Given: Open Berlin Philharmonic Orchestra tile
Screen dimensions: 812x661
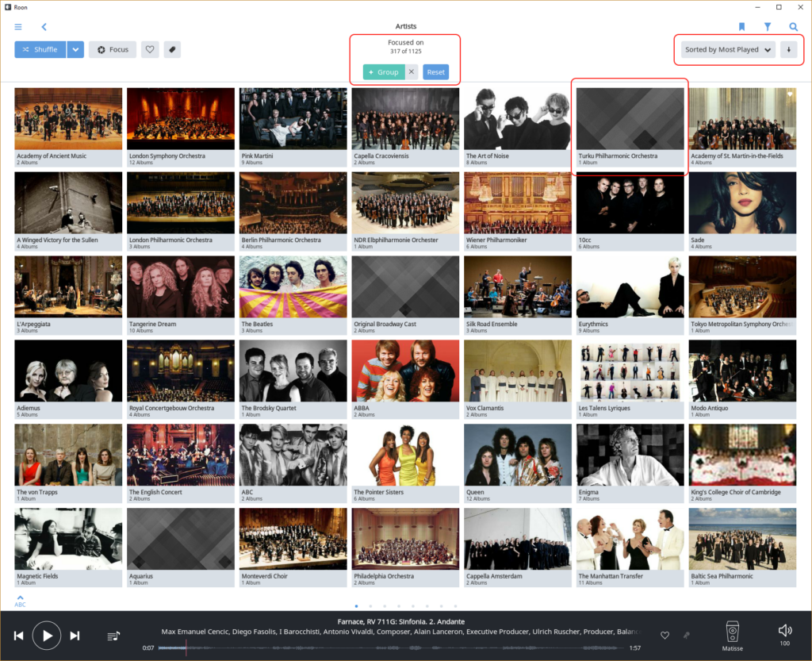Looking at the screenshot, I should [293, 211].
